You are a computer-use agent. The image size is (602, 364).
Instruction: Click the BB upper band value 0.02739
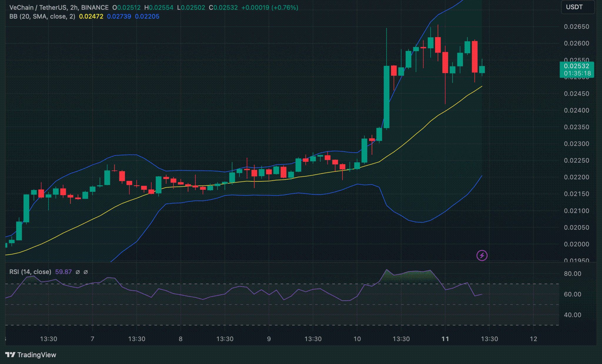click(x=119, y=16)
